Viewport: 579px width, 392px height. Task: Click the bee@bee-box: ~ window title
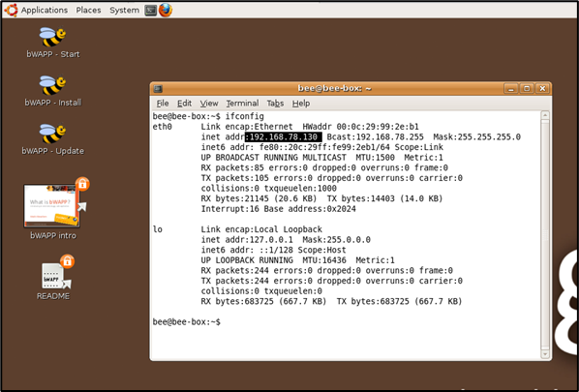pos(334,89)
